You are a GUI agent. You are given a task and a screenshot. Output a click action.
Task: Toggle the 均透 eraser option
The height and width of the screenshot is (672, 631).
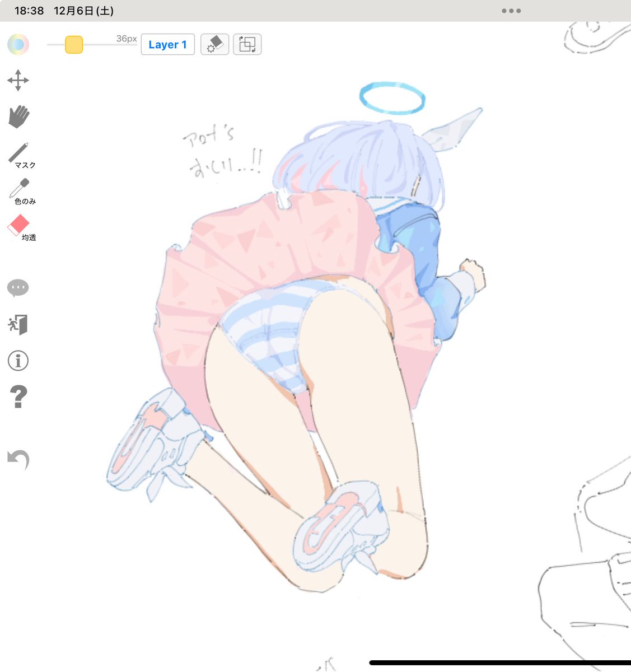(x=21, y=228)
